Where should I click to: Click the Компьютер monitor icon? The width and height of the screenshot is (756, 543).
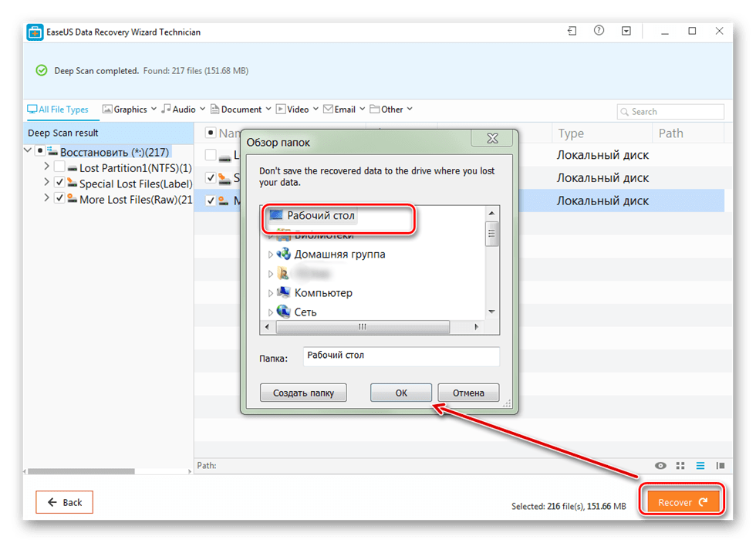click(x=284, y=292)
